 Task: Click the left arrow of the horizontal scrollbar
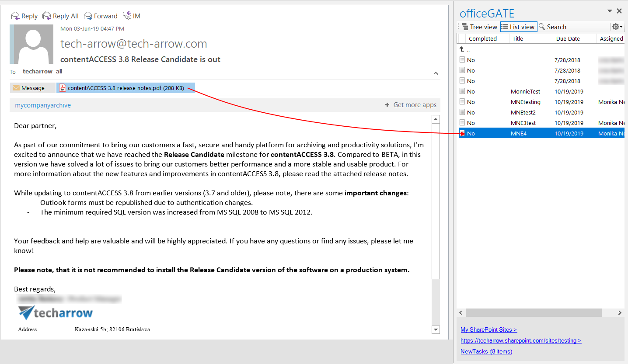[461, 313]
